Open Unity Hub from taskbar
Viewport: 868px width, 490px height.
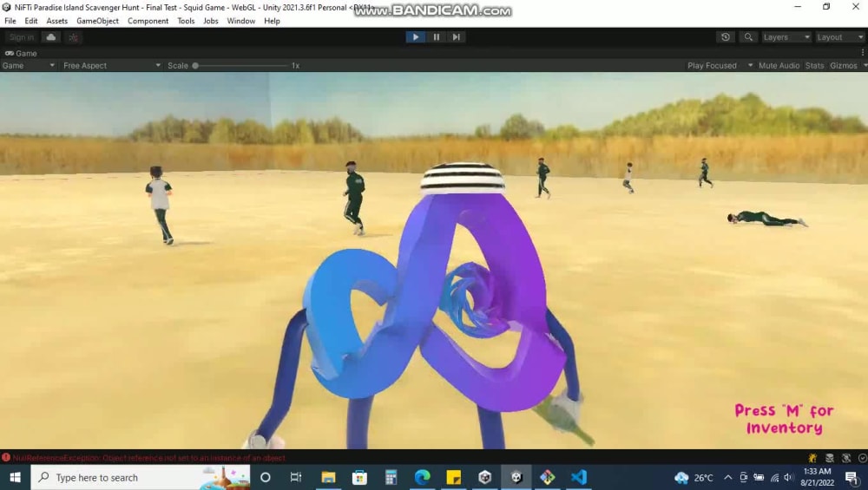tap(485, 477)
